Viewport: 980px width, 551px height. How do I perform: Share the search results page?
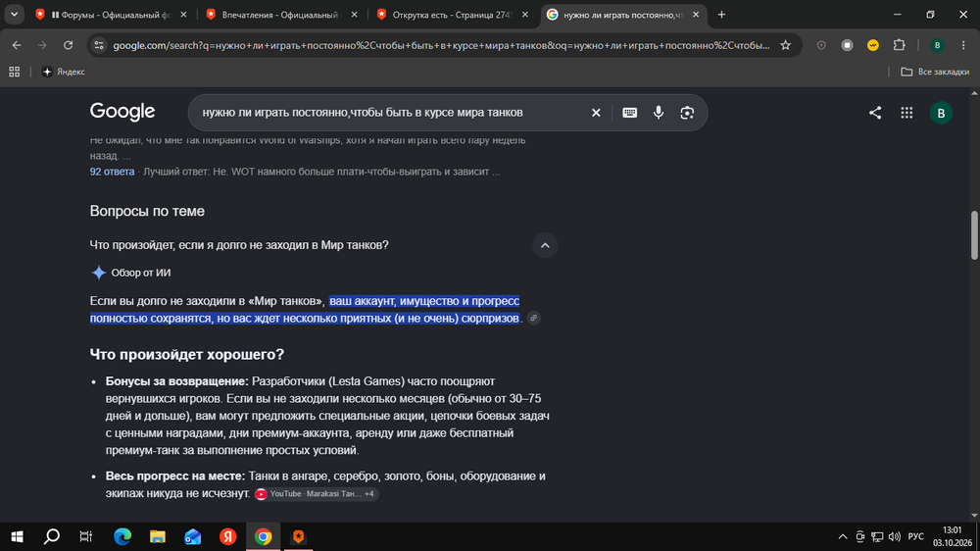tap(875, 113)
